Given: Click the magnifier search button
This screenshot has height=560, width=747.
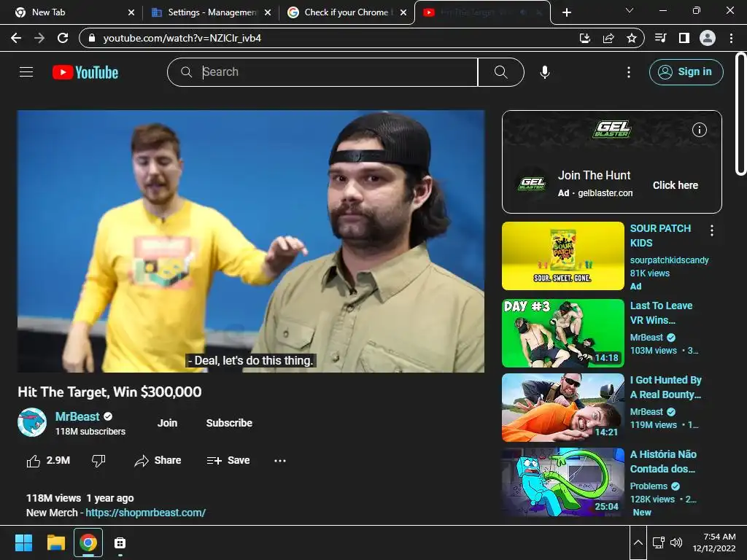Looking at the screenshot, I should pyautogui.click(x=500, y=72).
